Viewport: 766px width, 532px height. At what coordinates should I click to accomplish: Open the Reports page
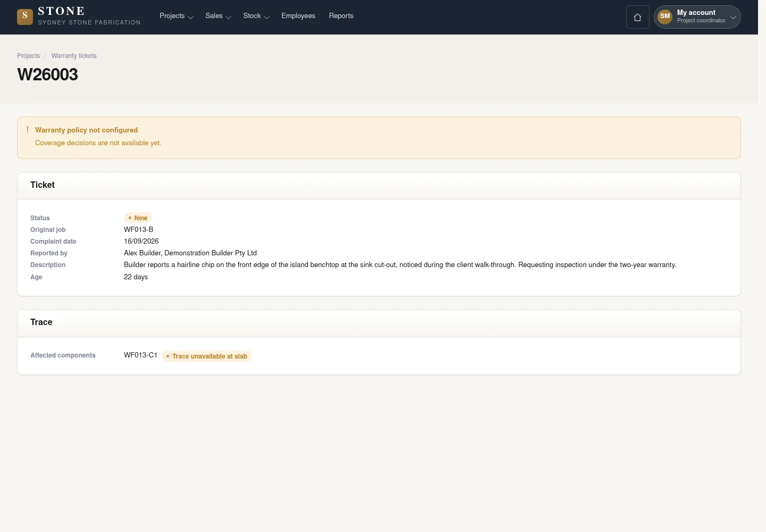tap(341, 16)
